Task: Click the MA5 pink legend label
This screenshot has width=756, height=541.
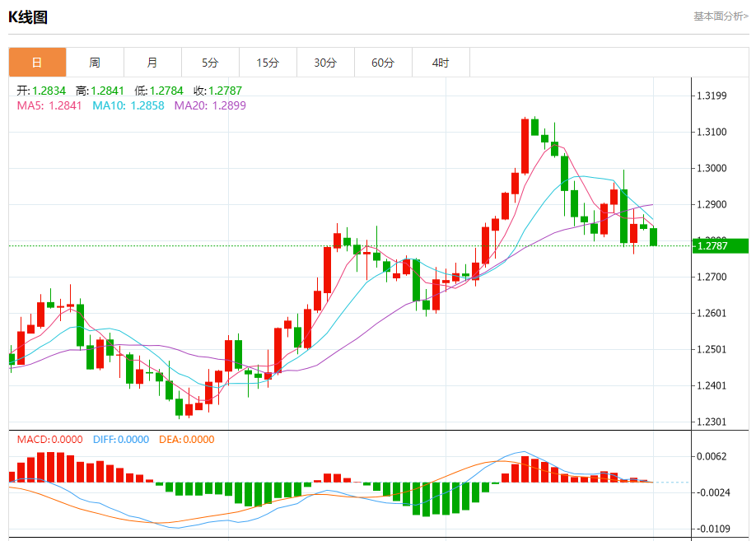Action: click(x=49, y=105)
